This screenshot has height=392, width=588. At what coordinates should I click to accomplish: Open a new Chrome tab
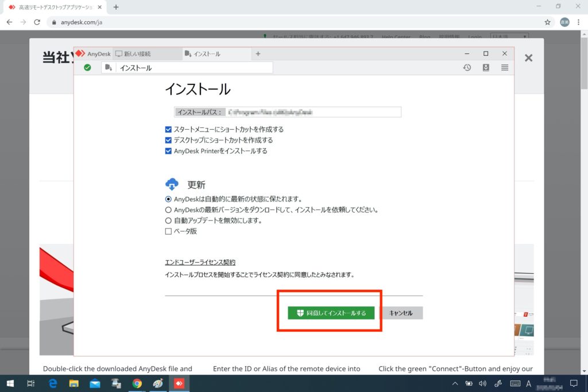[x=116, y=7]
